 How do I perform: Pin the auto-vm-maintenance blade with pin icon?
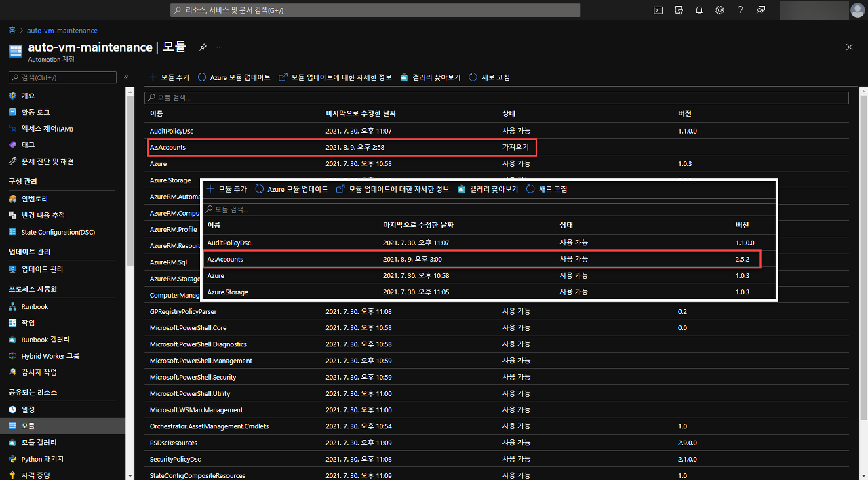[x=203, y=47]
